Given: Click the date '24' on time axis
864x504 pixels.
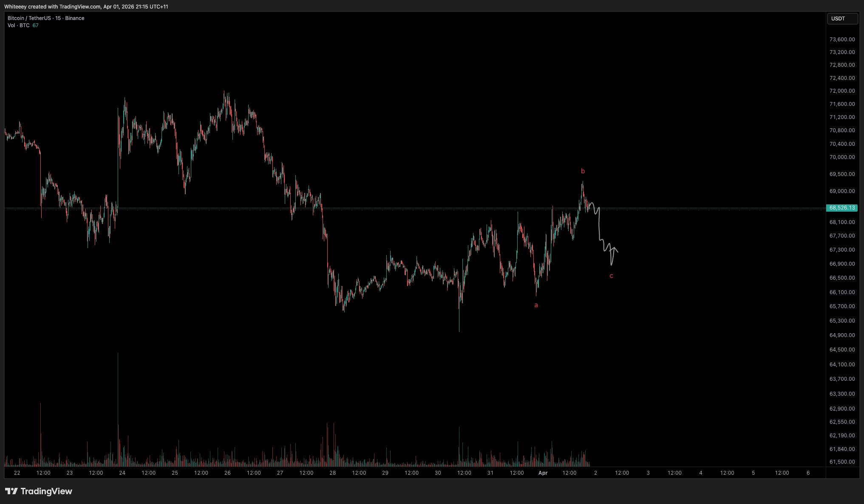Looking at the screenshot, I should coord(122,473).
